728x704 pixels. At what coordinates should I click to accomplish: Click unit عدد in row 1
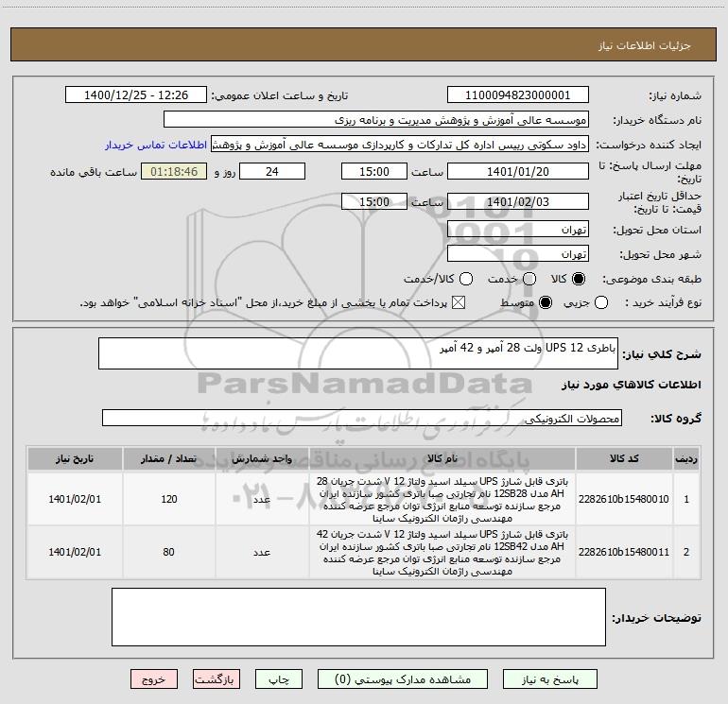click(x=262, y=499)
